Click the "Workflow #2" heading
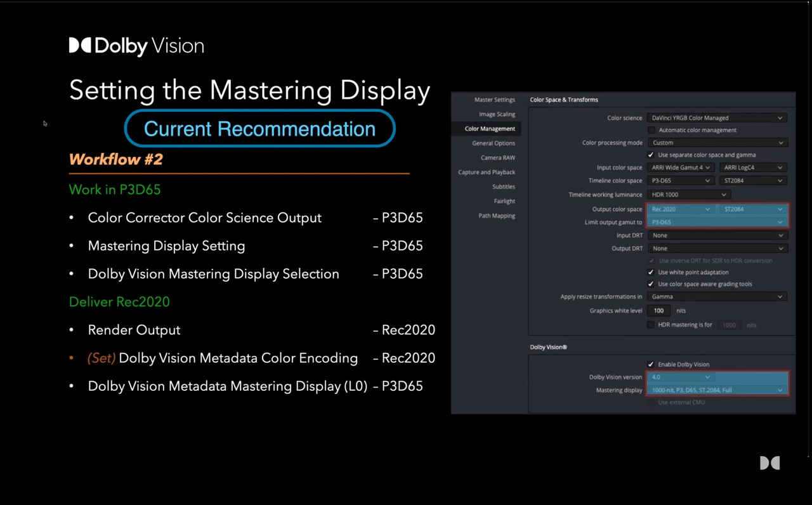Viewport: 812px width, 505px height. click(x=116, y=159)
